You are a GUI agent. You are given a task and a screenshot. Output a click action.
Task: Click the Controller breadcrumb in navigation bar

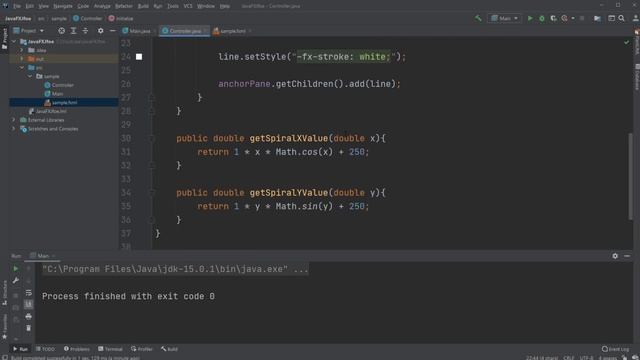(x=87, y=18)
